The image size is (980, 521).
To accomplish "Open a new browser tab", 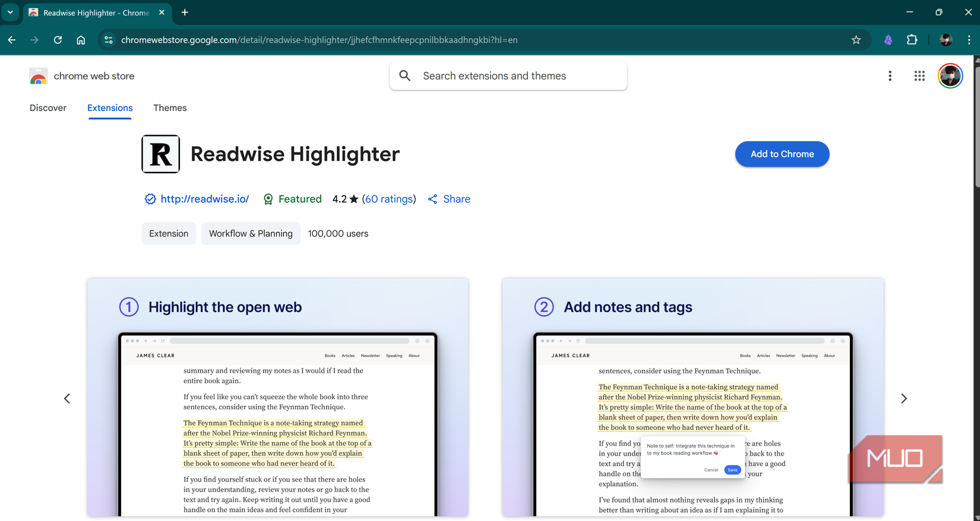I will [x=185, y=12].
